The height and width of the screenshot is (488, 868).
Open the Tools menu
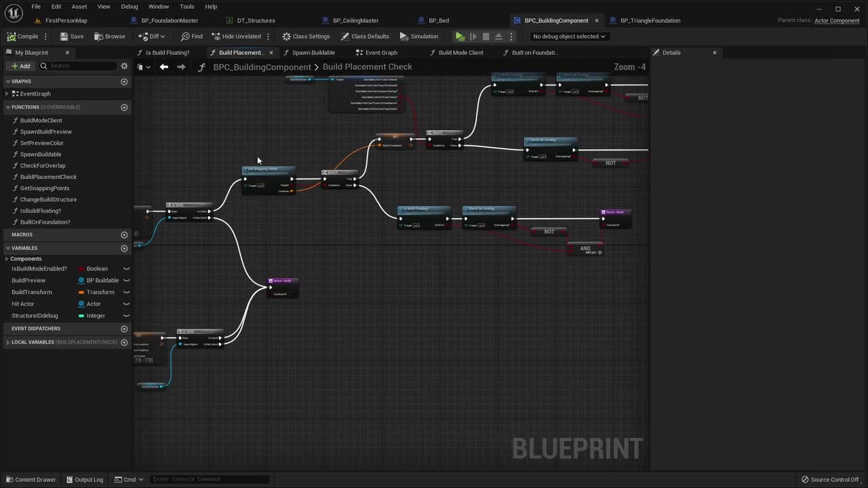(x=187, y=7)
